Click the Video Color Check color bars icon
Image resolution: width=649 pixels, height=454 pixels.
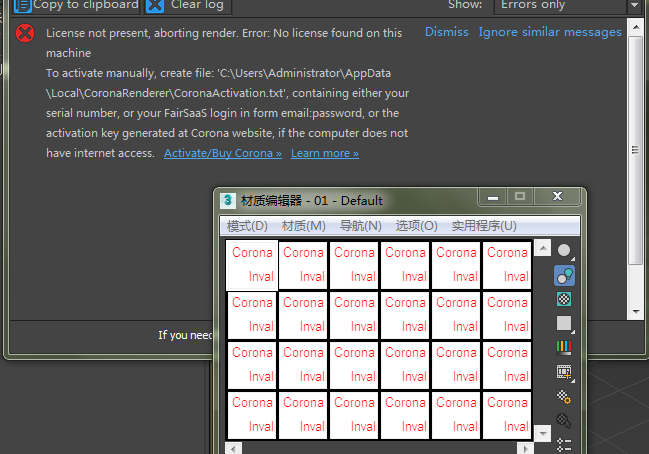click(565, 348)
